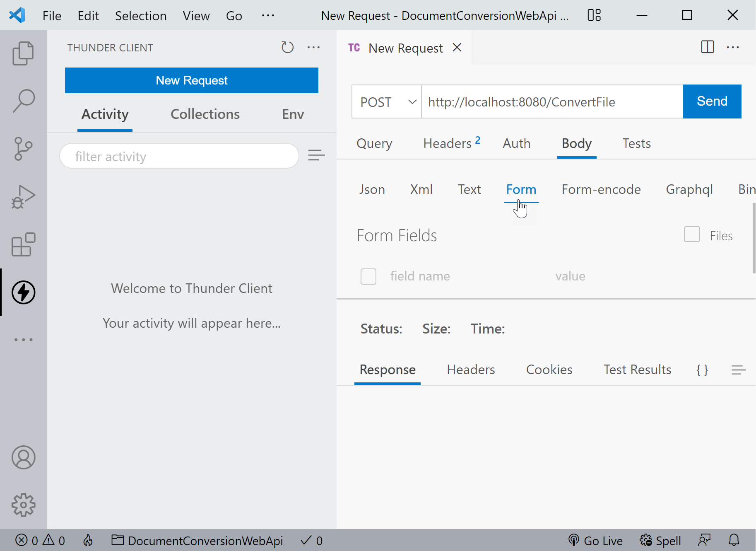This screenshot has width=756, height=551.
Task: Click the filter activity input field
Action: tap(179, 156)
